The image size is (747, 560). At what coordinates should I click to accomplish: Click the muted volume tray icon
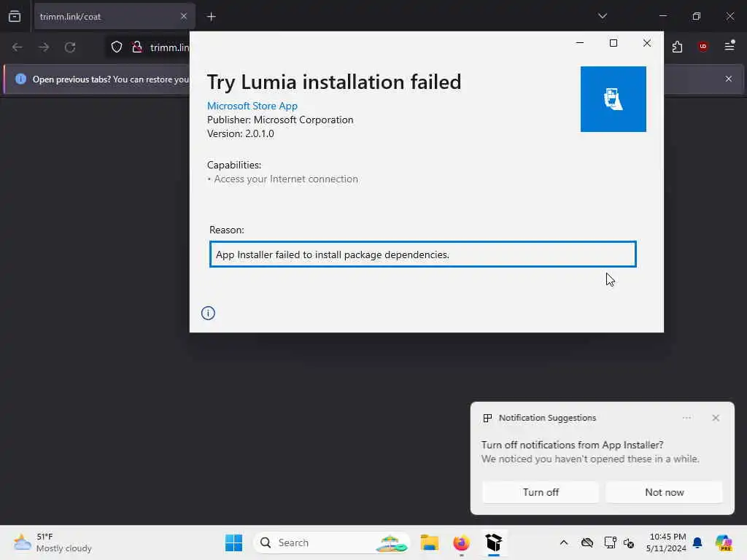[x=628, y=542]
